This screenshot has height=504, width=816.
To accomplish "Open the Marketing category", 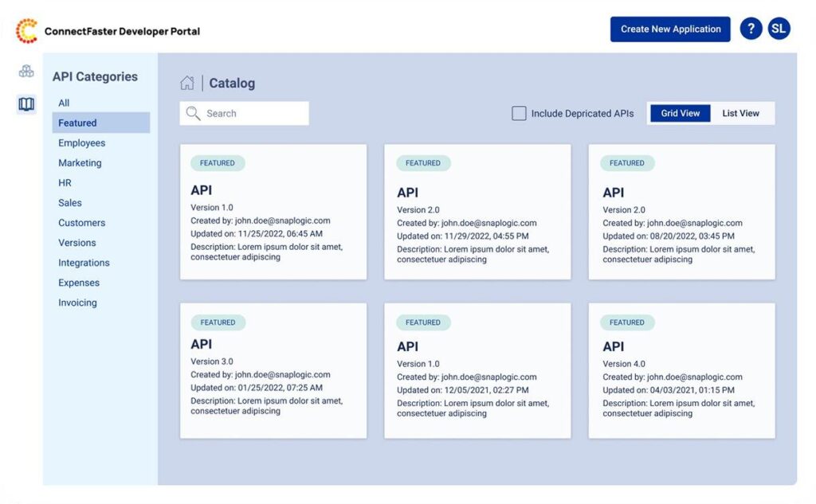I will click(80, 162).
